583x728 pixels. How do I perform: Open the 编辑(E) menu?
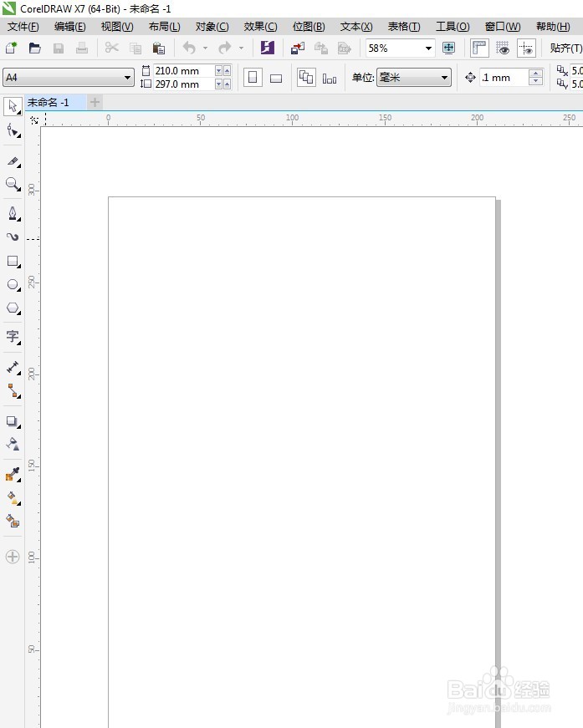point(69,27)
